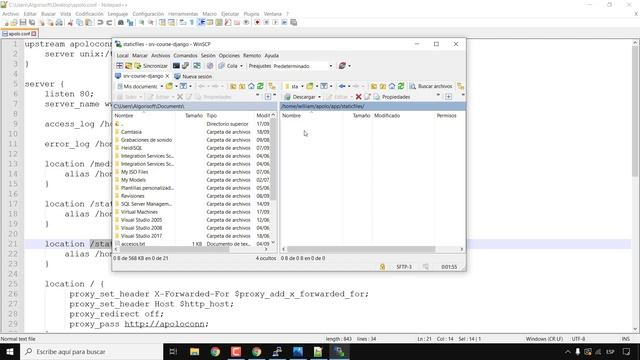640x360 pixels.
Task: Open the Opciones menu in WinSCP
Action: [229, 56]
